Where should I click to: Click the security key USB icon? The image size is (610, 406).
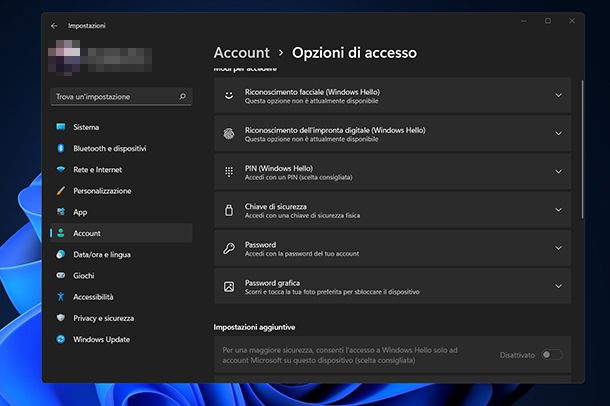click(229, 210)
